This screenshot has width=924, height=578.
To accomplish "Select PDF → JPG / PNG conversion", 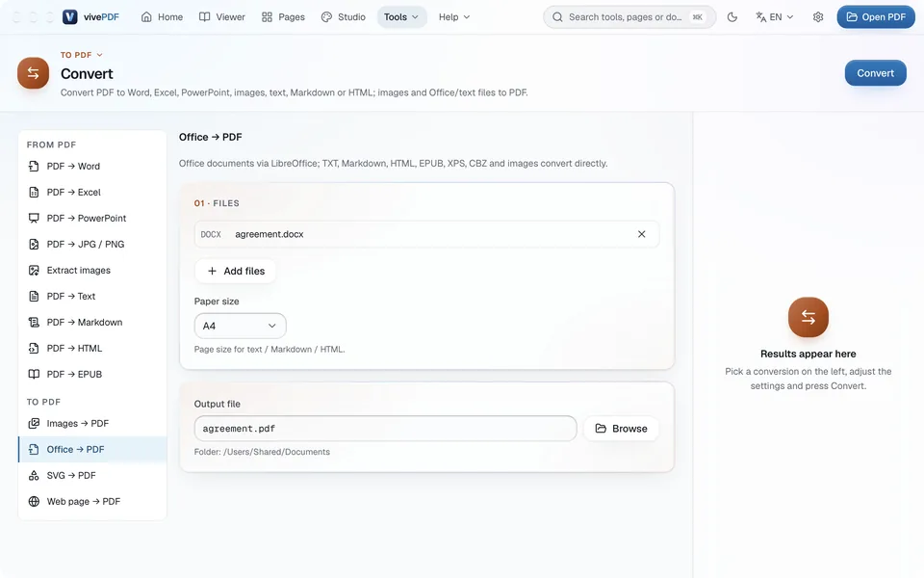I will point(92,244).
